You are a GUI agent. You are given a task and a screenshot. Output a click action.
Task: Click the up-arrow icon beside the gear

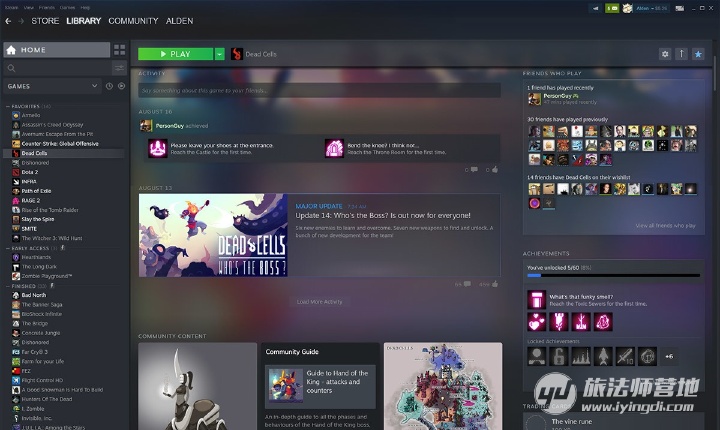[682, 54]
